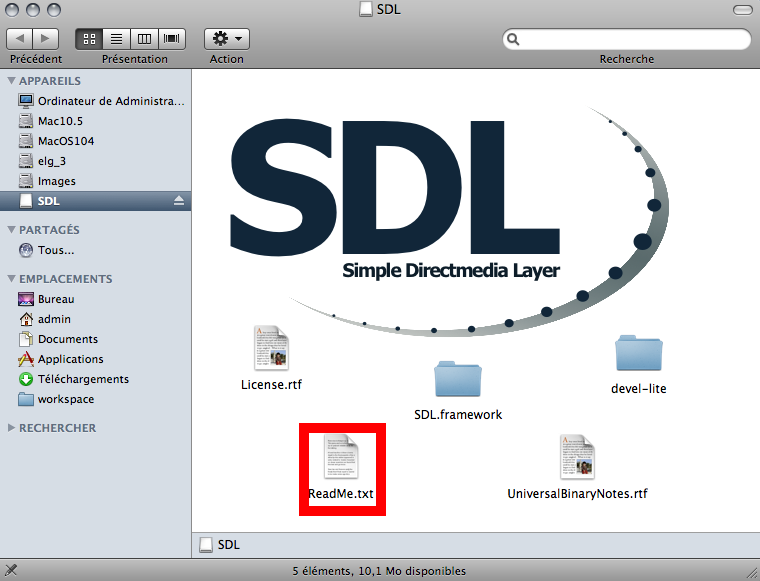Select the ReadMe.txt file icon
The height and width of the screenshot is (581, 760).
(x=341, y=457)
